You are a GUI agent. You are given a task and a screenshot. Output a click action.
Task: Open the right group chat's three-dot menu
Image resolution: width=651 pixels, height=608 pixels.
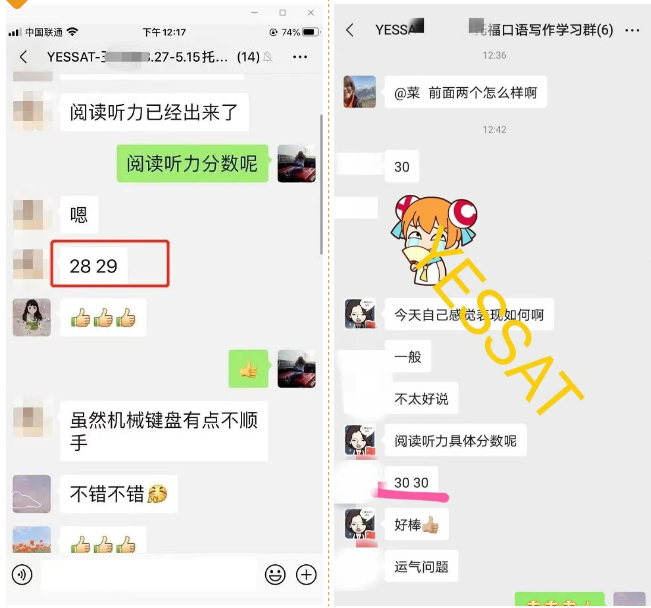tap(632, 30)
